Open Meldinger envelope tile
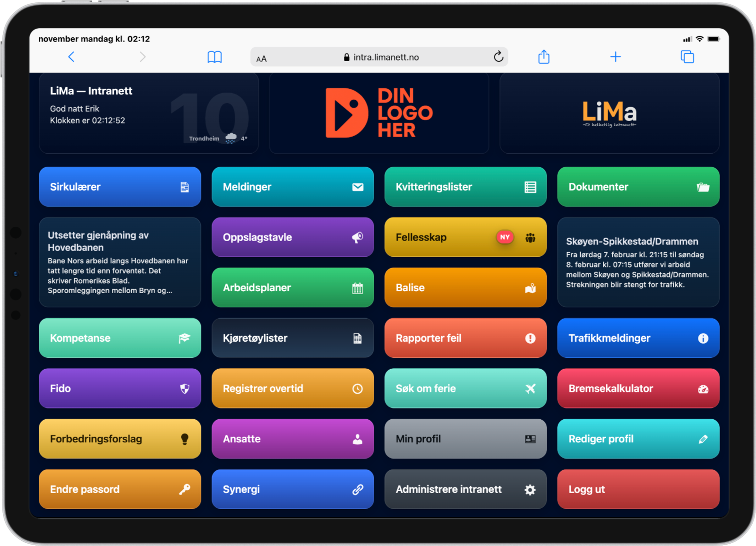 tap(292, 187)
